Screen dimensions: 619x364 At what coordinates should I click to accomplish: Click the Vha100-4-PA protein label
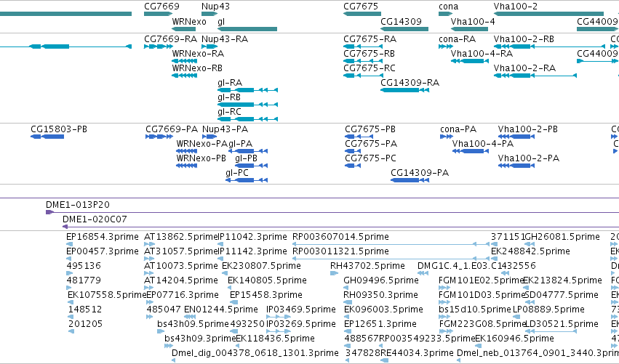tap(483, 144)
